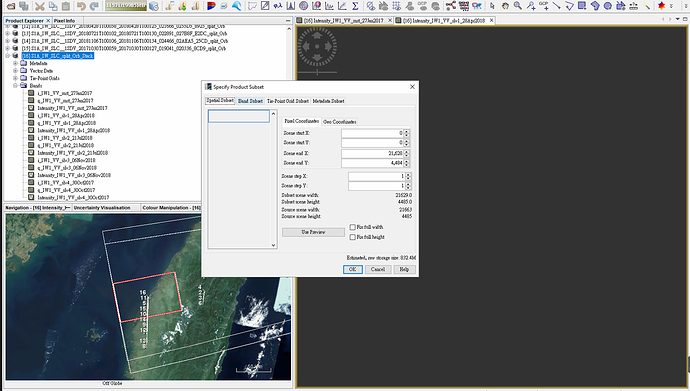
Task: Enable Fix full width checkbox
Action: tap(352, 227)
